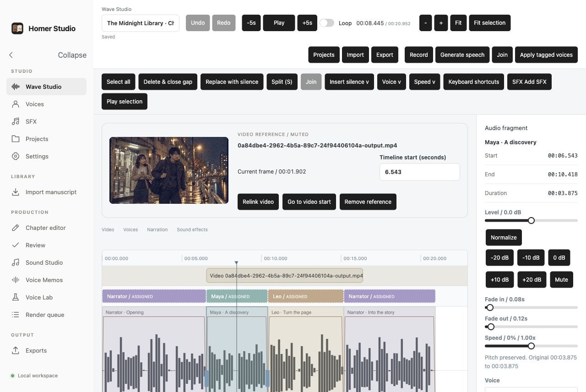
Task: Click the Sound Studio music note icon
Action: coord(16,262)
